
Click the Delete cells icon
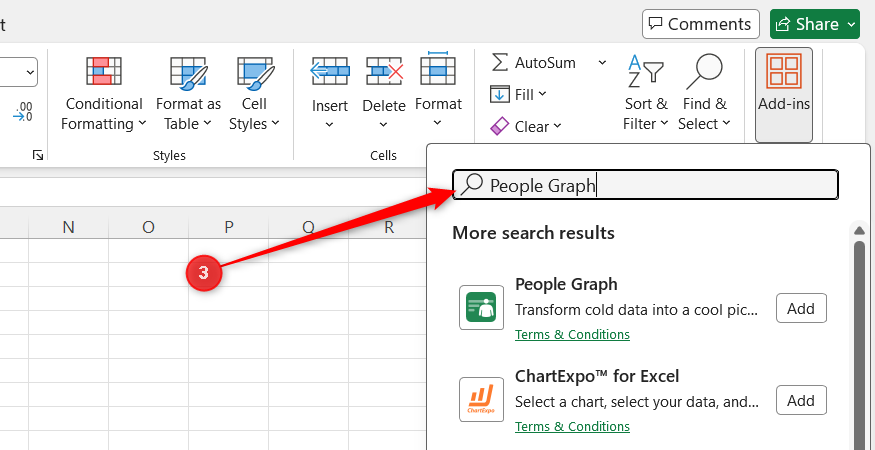click(x=384, y=71)
